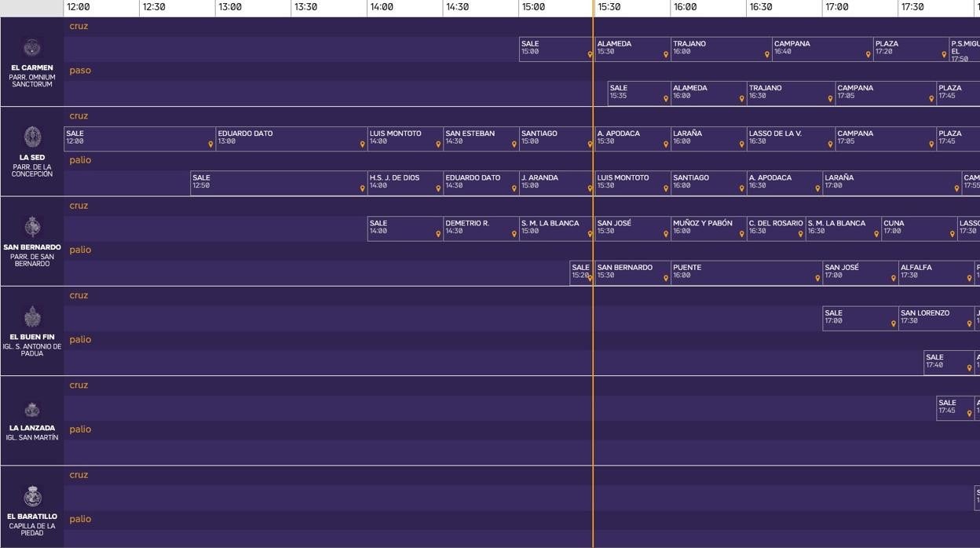Click the San Bernardo brotherhood emblem
This screenshot has width=980, height=548.
point(32,227)
